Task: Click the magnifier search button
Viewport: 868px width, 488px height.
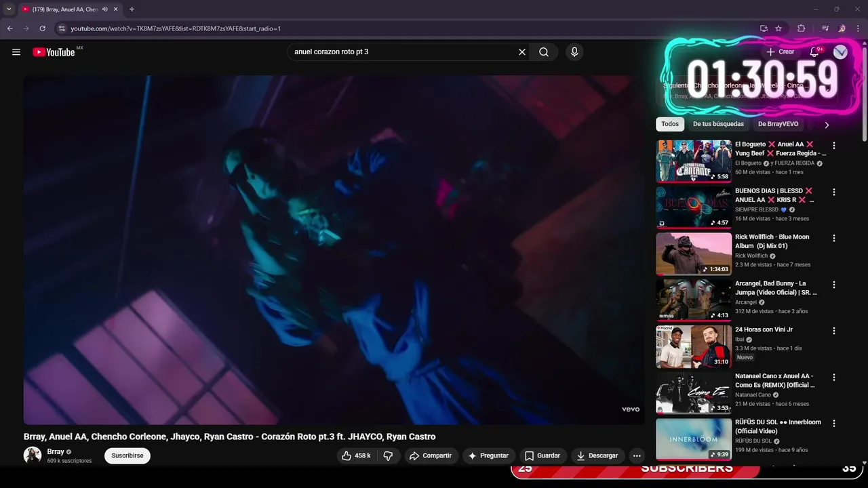Action: (544, 52)
